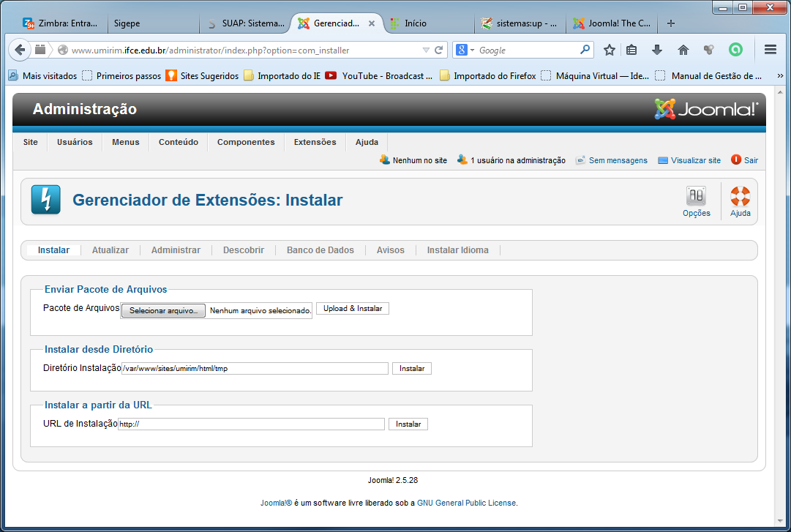
Task: Open a new browser tab with plus
Action: 670,23
